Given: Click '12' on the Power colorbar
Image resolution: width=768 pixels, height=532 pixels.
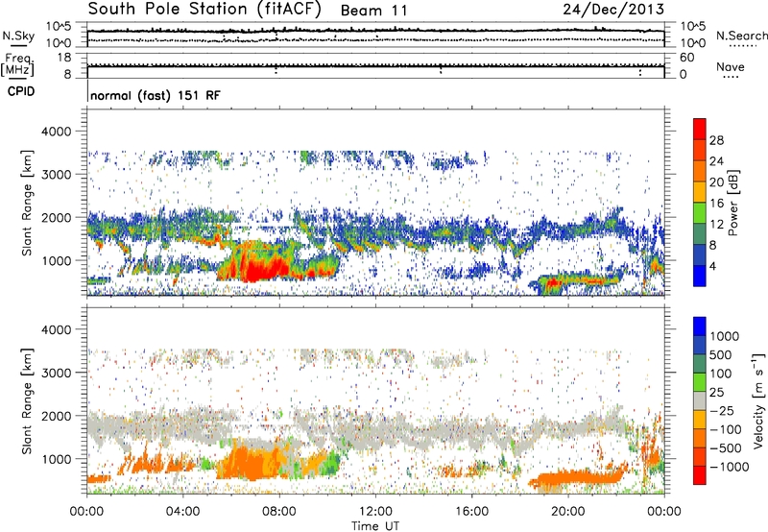Looking at the screenshot, I should pyautogui.click(x=716, y=225).
